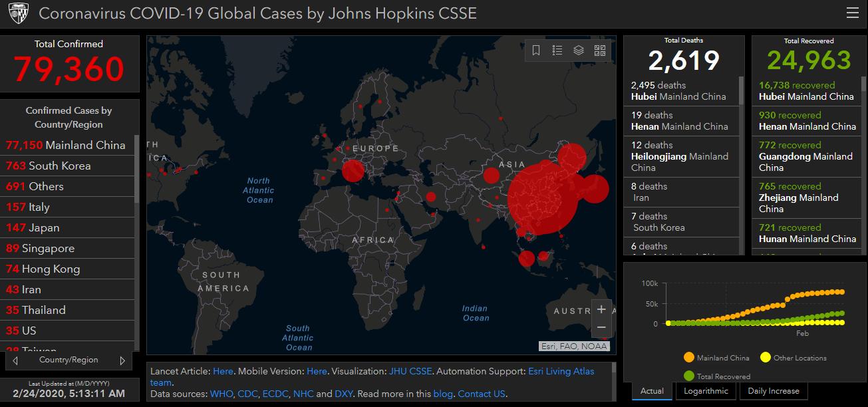Select 74 Hong Kong in the list

click(x=67, y=269)
